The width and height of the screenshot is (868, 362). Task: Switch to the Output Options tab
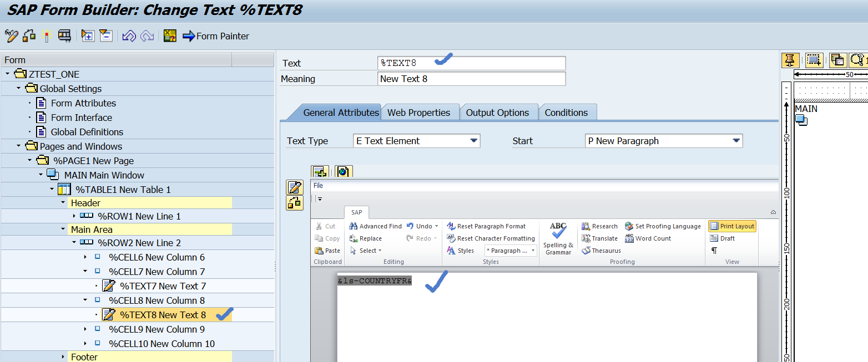click(497, 113)
